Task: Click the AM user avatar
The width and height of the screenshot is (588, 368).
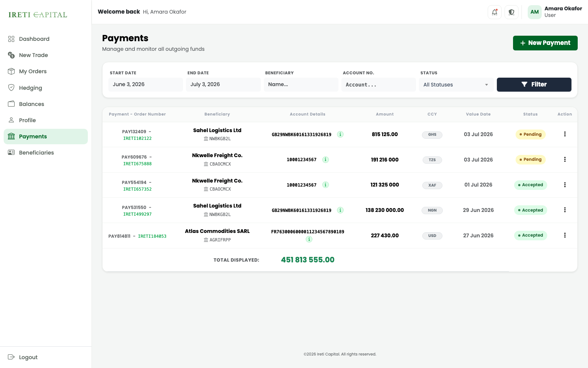Action: [535, 12]
